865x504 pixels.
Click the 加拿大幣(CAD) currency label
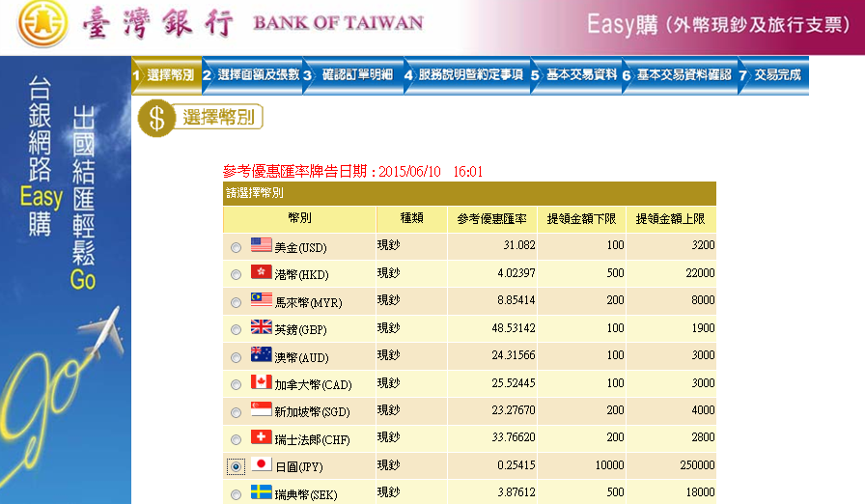tap(314, 384)
